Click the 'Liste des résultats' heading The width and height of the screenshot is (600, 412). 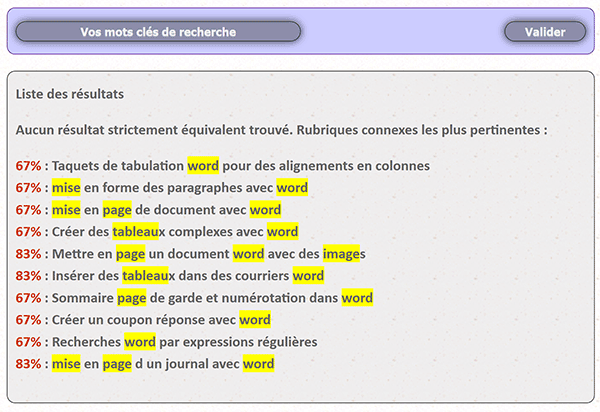(x=70, y=94)
